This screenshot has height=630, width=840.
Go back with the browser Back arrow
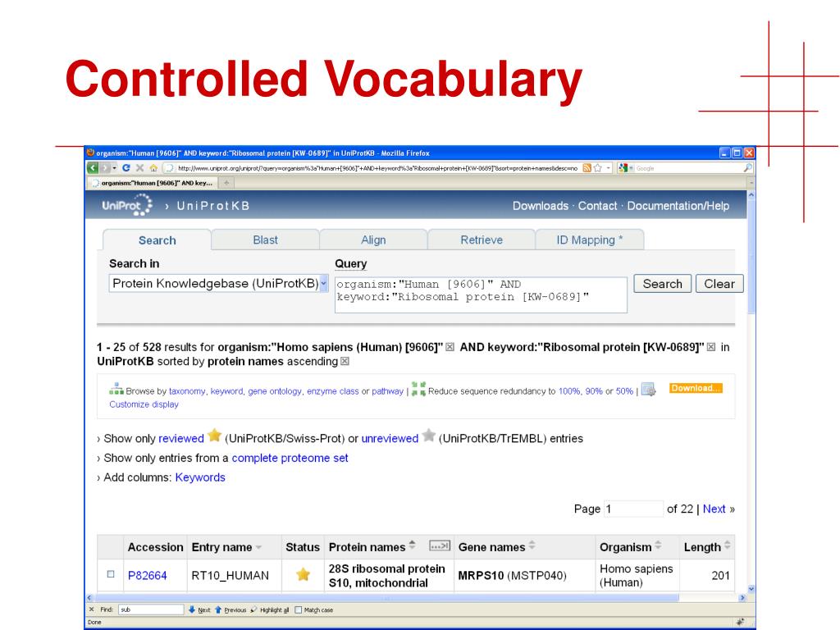[93, 168]
